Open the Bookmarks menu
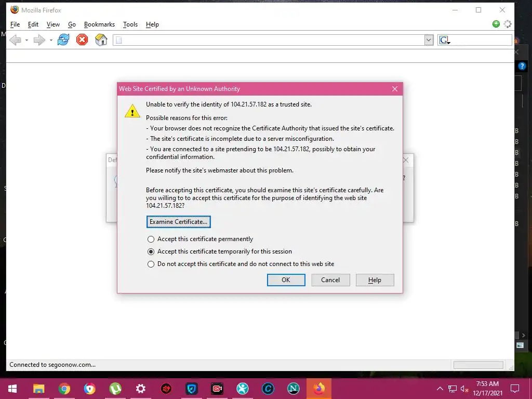Screen dimensions: 532x399 point(99,24)
